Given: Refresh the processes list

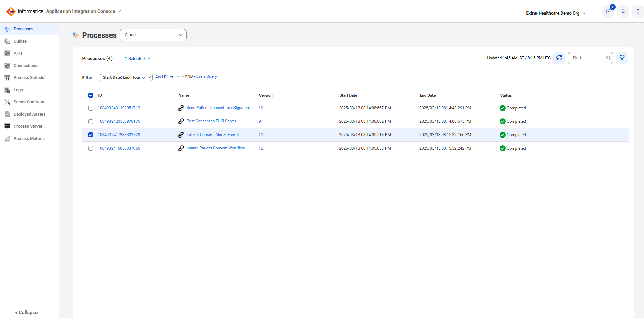Looking at the screenshot, I should click(x=559, y=58).
